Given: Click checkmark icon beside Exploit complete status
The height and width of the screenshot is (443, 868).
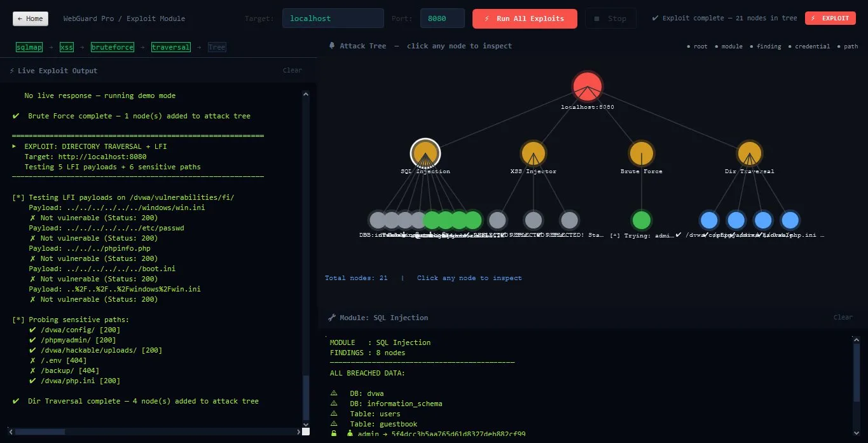Looking at the screenshot, I should point(656,18).
